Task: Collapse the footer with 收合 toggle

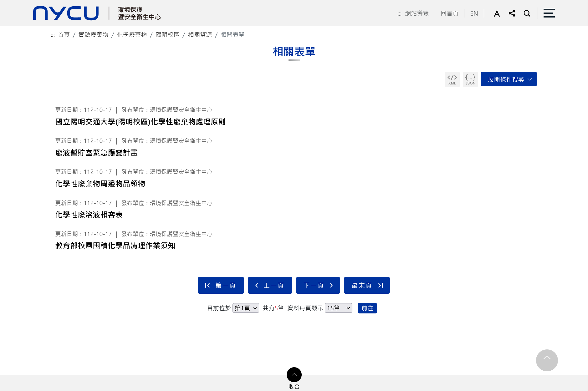Action: coord(294,375)
